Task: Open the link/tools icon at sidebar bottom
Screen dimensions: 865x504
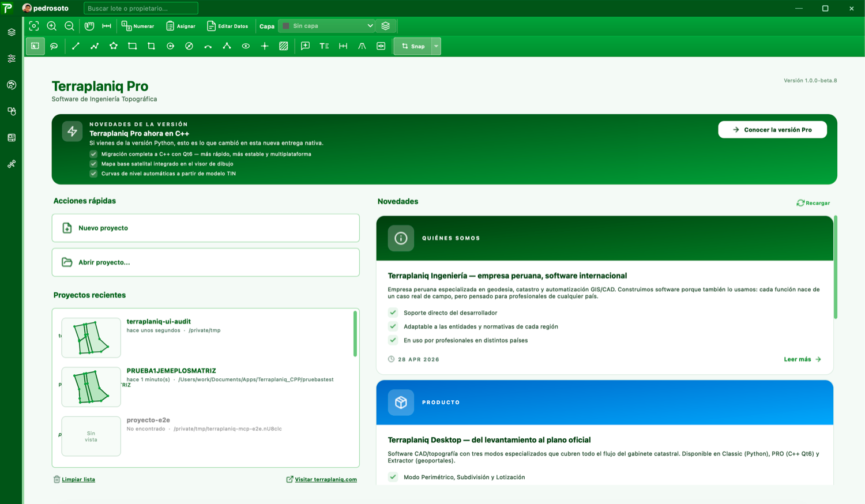Action: point(12,164)
